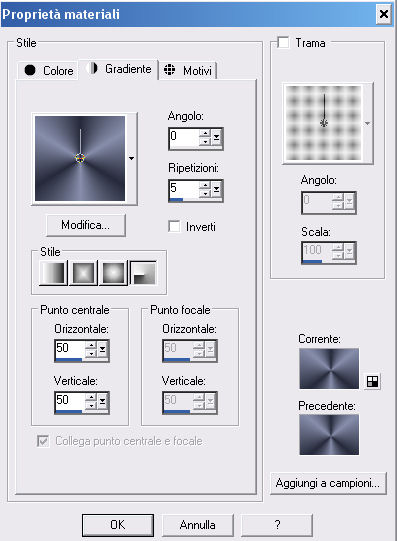Switch to the Motivi tab
This screenshot has width=397, height=541.
pos(188,70)
